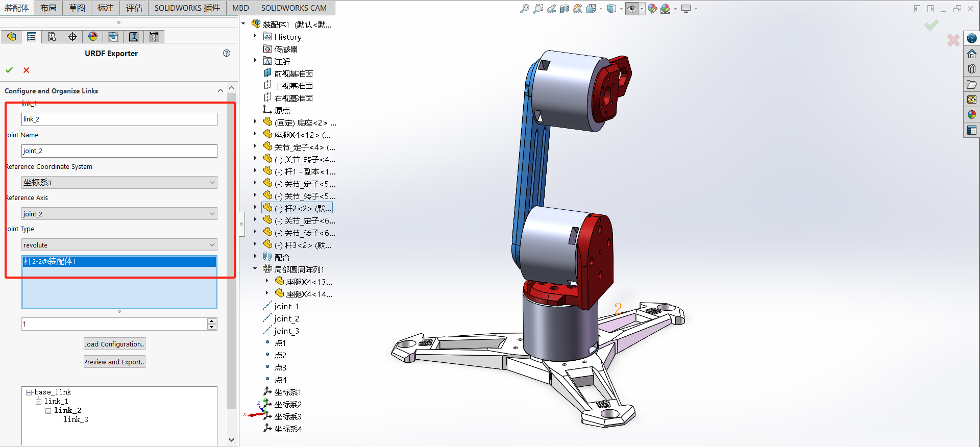Select 点3 in the feature tree
The image size is (980, 447).
[x=280, y=367]
